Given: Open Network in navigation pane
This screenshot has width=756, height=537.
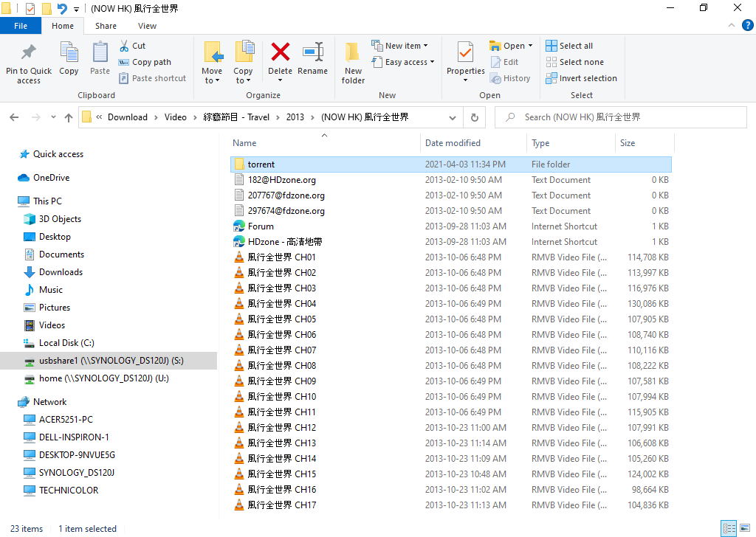Looking at the screenshot, I should coord(49,402).
